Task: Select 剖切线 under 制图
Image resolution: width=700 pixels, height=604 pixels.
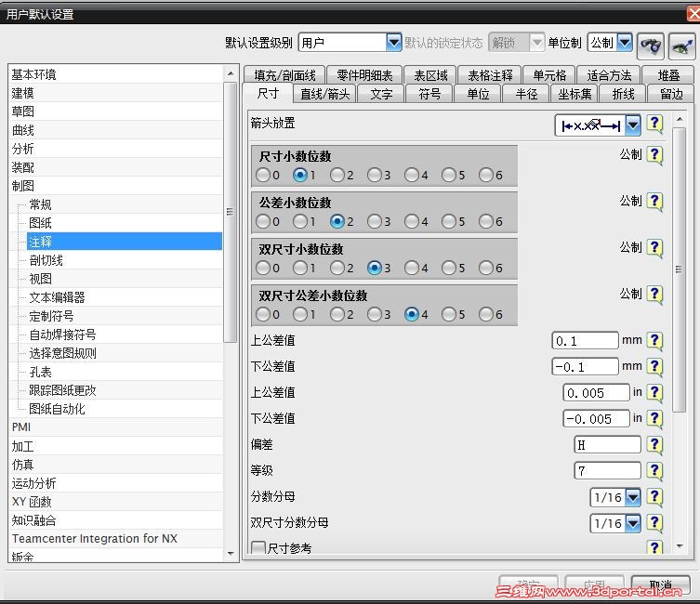Action: pos(125,260)
